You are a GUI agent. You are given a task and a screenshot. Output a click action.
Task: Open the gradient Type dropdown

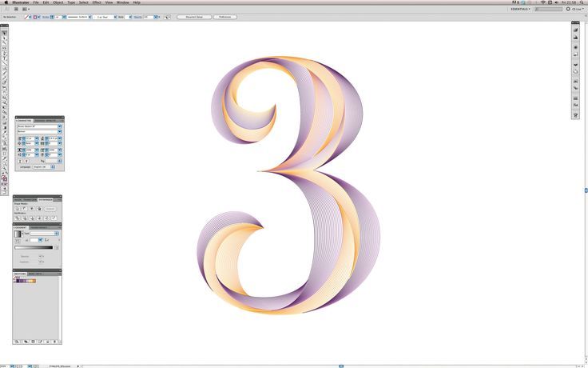pyautogui.click(x=44, y=234)
